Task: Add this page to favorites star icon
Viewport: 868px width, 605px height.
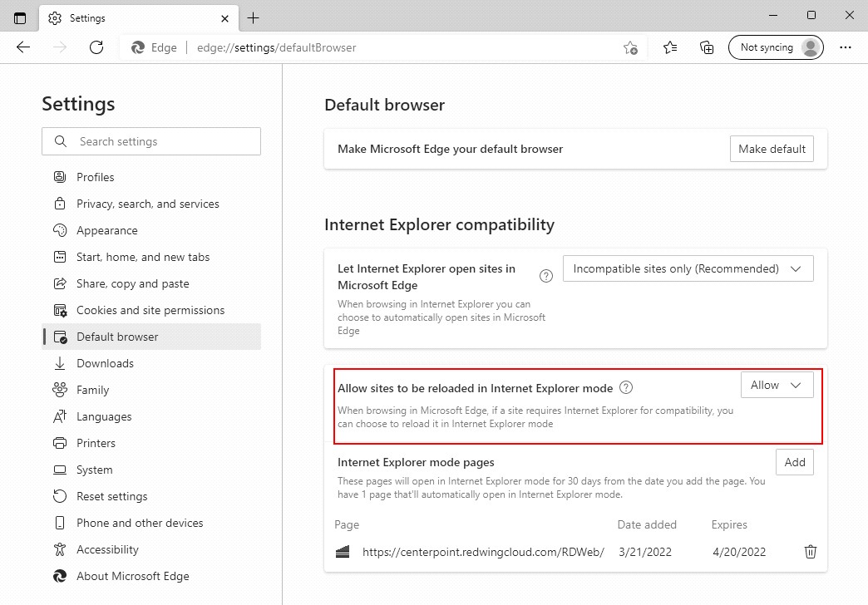Action: pyautogui.click(x=630, y=48)
